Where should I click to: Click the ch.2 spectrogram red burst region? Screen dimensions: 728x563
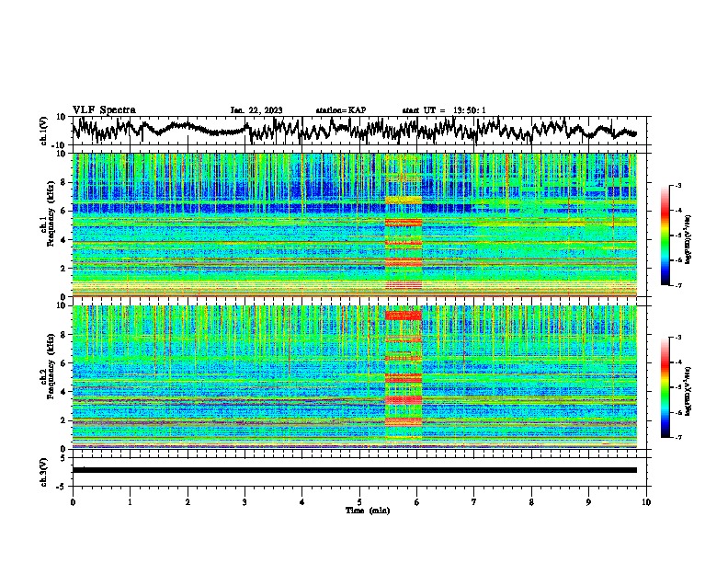403,375
